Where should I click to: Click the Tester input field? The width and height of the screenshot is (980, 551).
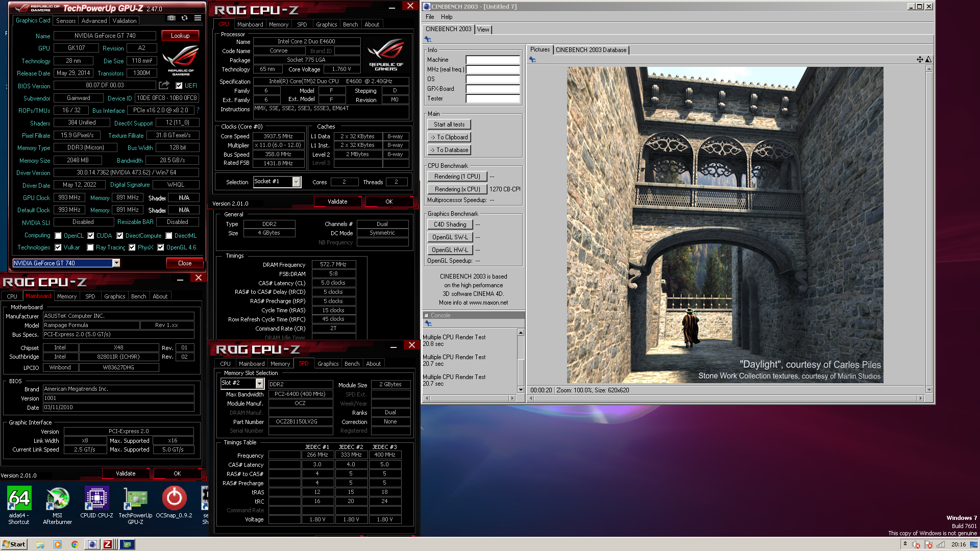coord(493,98)
